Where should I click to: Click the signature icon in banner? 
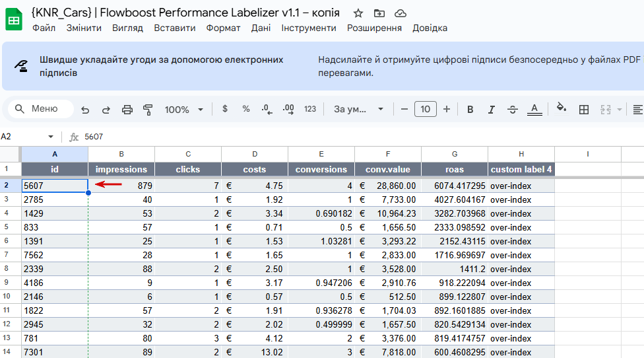pyautogui.click(x=21, y=66)
